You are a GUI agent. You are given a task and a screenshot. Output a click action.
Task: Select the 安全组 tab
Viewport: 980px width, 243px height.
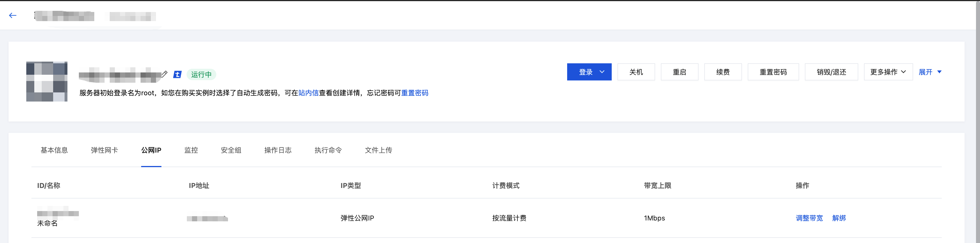[231, 150]
